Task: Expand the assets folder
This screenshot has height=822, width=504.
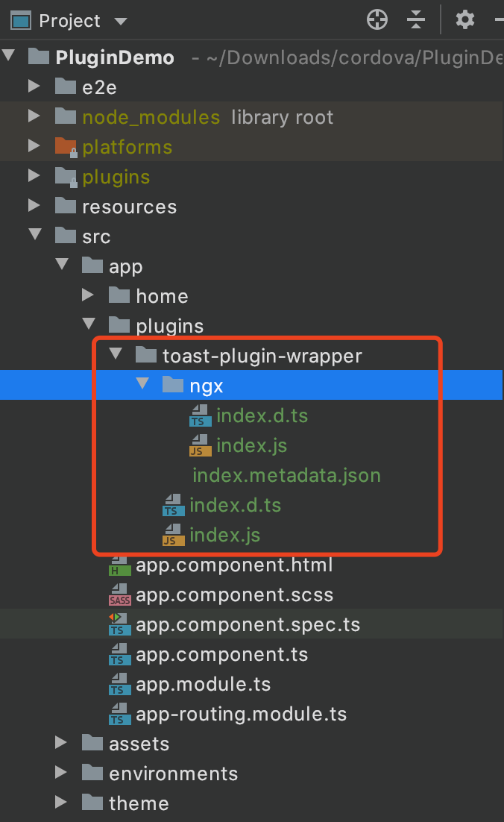Action: tap(61, 743)
